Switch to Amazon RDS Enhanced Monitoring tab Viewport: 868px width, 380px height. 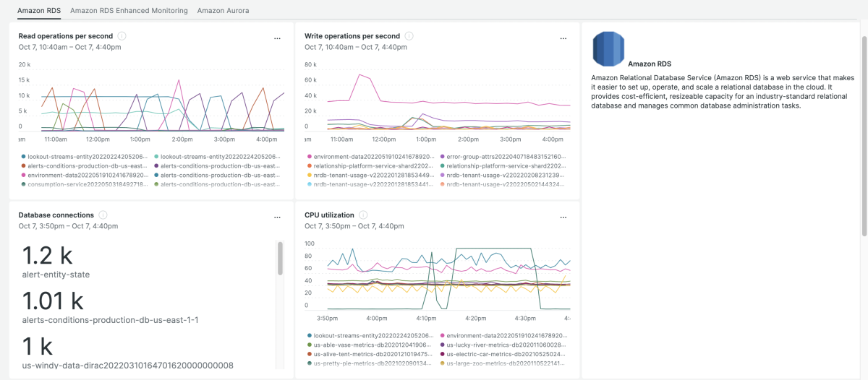[129, 11]
